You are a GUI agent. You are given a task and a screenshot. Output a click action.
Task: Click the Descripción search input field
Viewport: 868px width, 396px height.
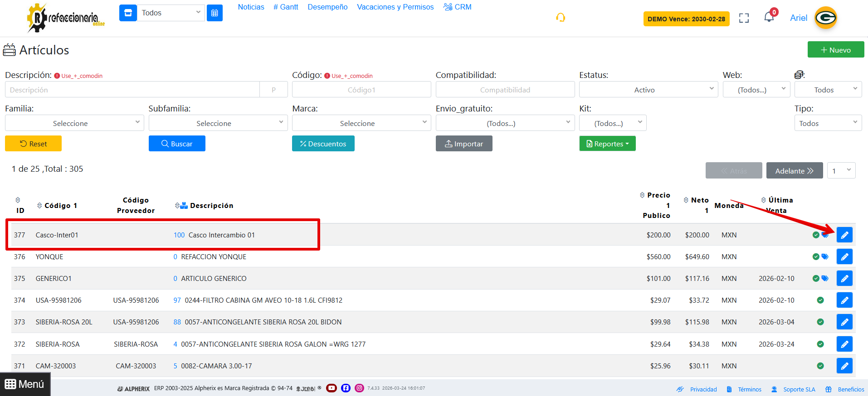pos(132,90)
